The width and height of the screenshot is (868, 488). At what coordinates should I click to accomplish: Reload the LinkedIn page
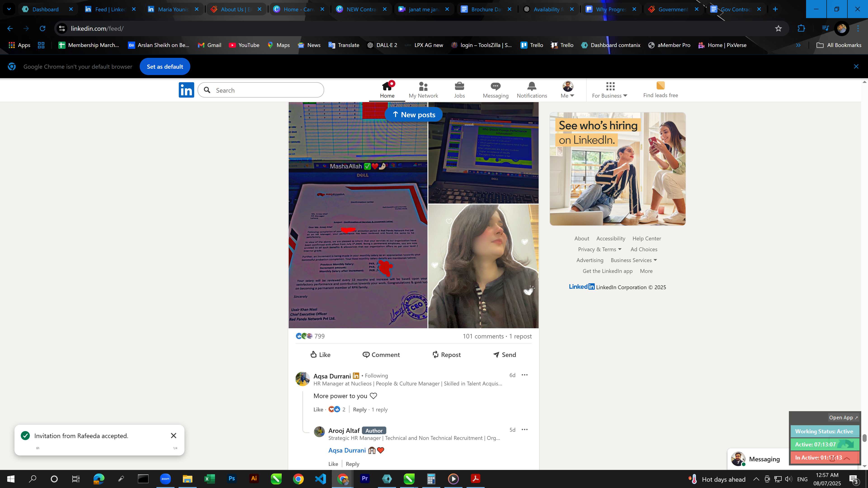[x=42, y=29]
